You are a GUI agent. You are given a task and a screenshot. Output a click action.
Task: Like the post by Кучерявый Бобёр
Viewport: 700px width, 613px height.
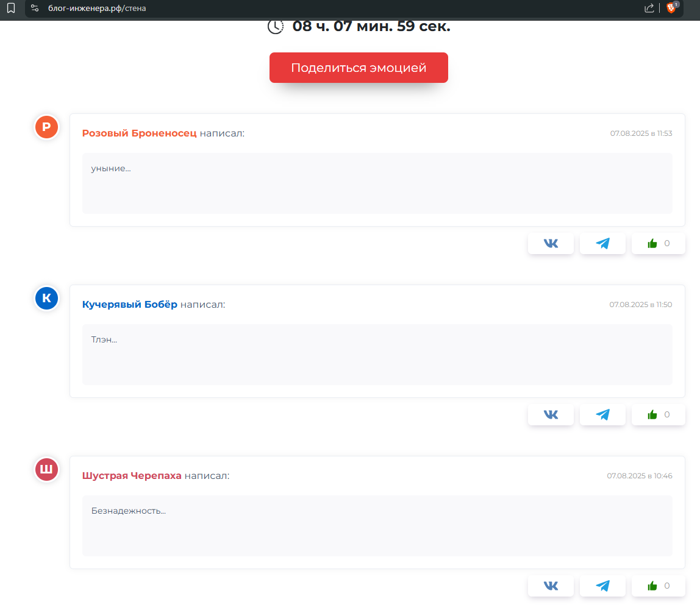(x=658, y=414)
